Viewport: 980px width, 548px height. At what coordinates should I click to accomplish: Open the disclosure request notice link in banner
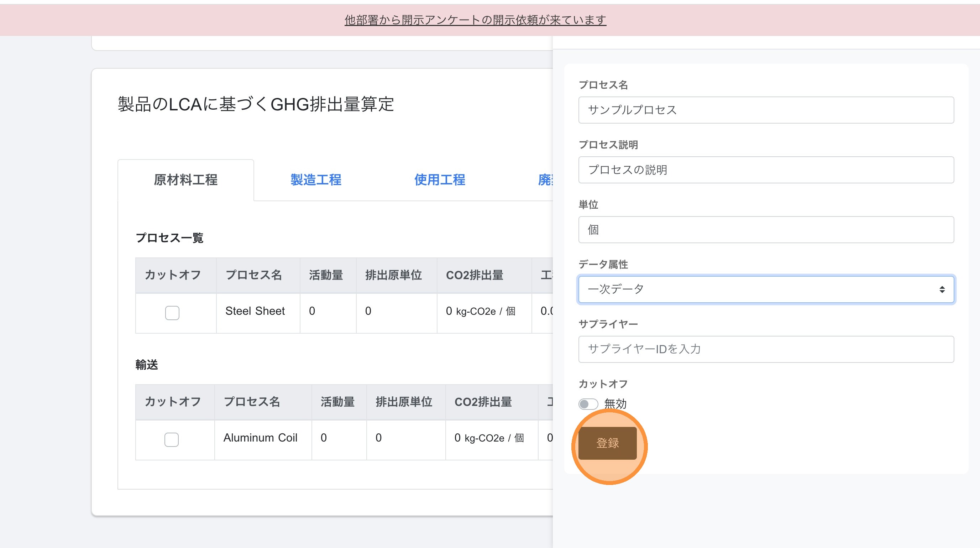click(x=475, y=20)
